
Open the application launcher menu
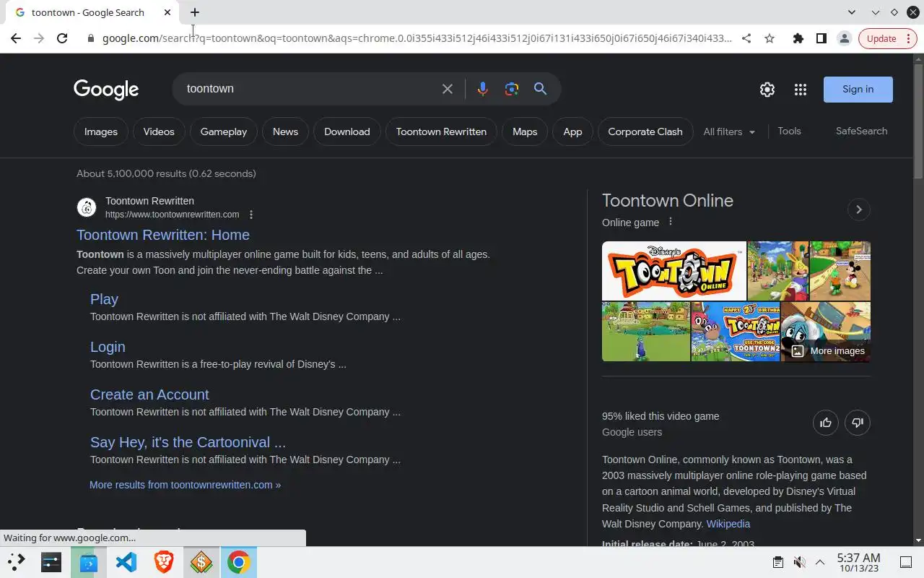tap(16, 561)
